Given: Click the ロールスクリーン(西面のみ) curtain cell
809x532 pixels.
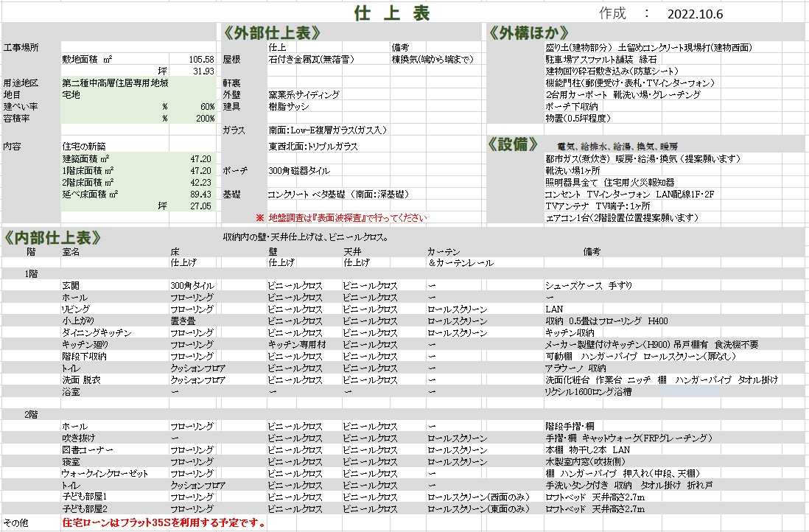Looking at the screenshot, I should click(478, 497).
